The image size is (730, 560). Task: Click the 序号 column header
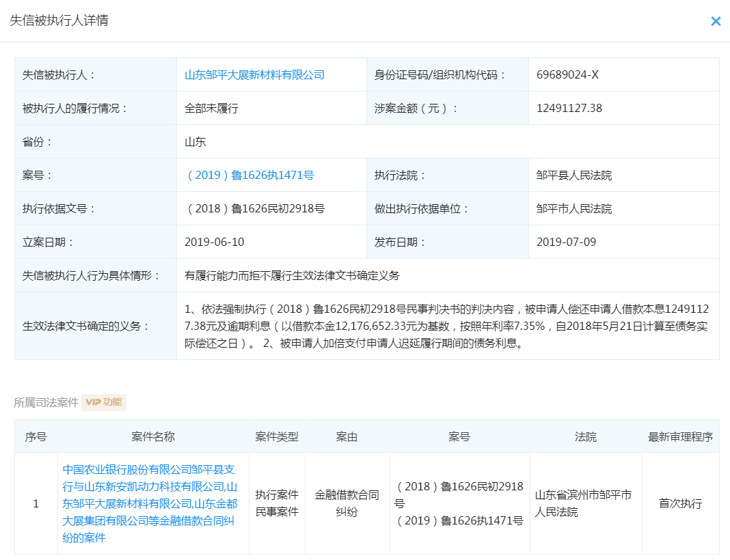click(36, 436)
